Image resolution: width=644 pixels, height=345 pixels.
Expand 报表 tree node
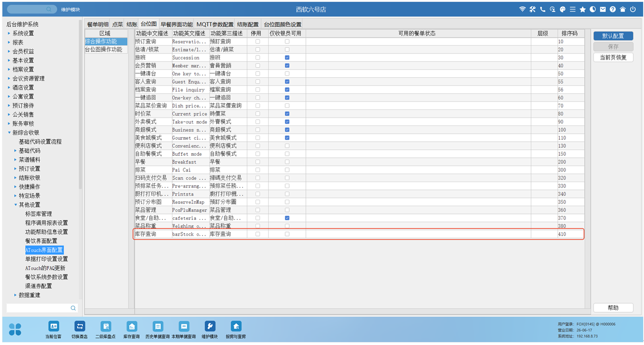coord(9,42)
